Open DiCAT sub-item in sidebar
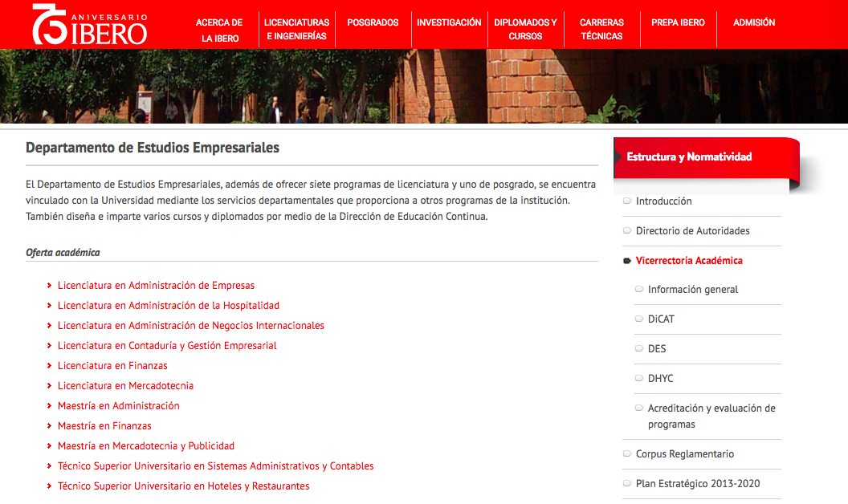 (661, 319)
